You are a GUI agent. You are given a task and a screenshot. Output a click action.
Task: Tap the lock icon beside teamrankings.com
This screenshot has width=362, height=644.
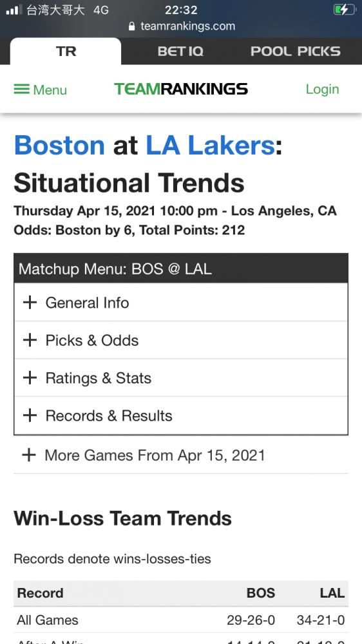point(131,26)
